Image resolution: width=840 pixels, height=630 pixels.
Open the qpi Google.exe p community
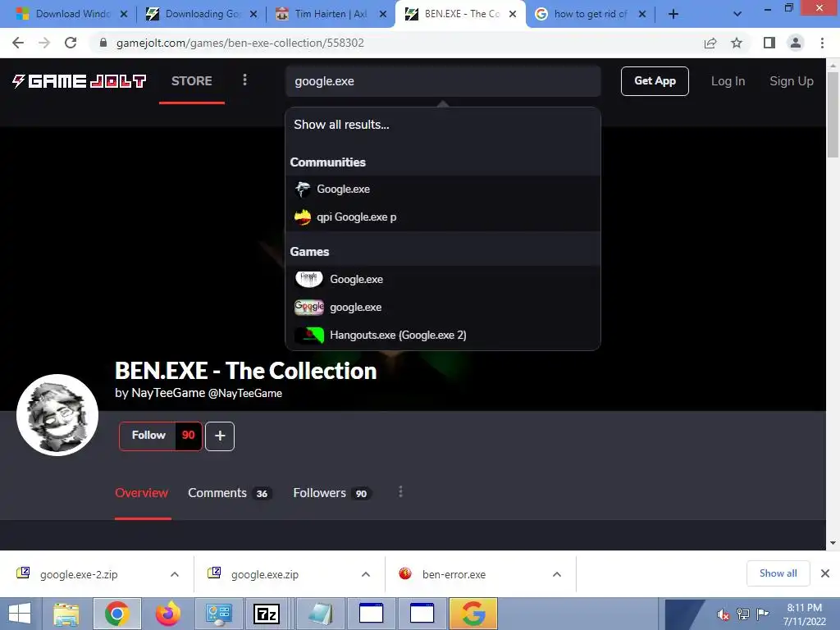click(442, 217)
